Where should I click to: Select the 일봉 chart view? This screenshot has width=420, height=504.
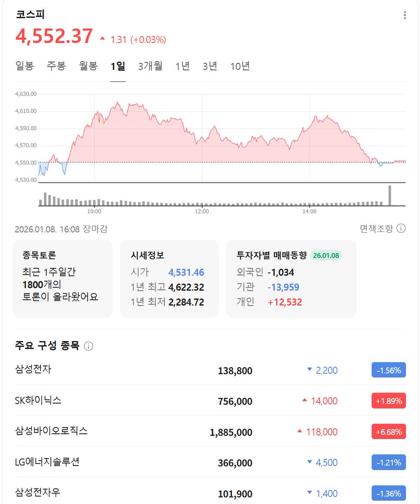[24, 66]
